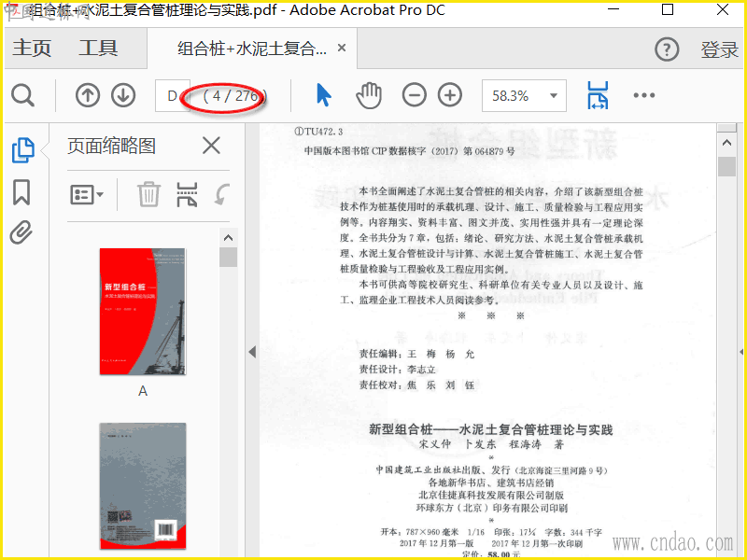Click document scroll up arrow
747x560 pixels.
726,143
